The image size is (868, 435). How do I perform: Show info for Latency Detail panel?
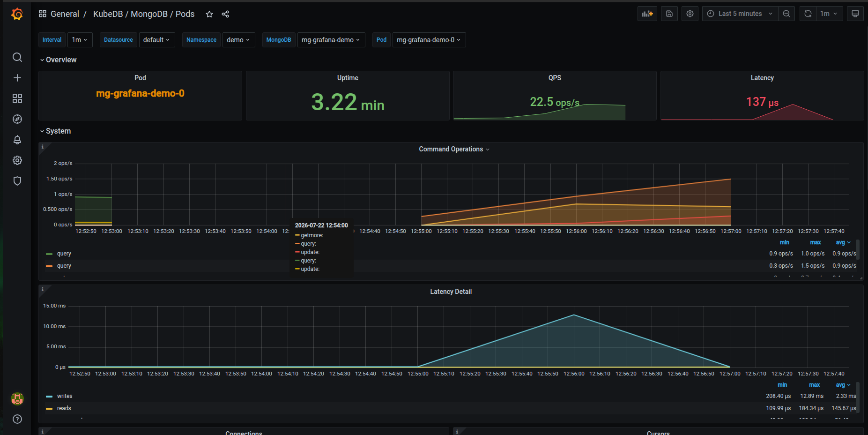tap(43, 289)
